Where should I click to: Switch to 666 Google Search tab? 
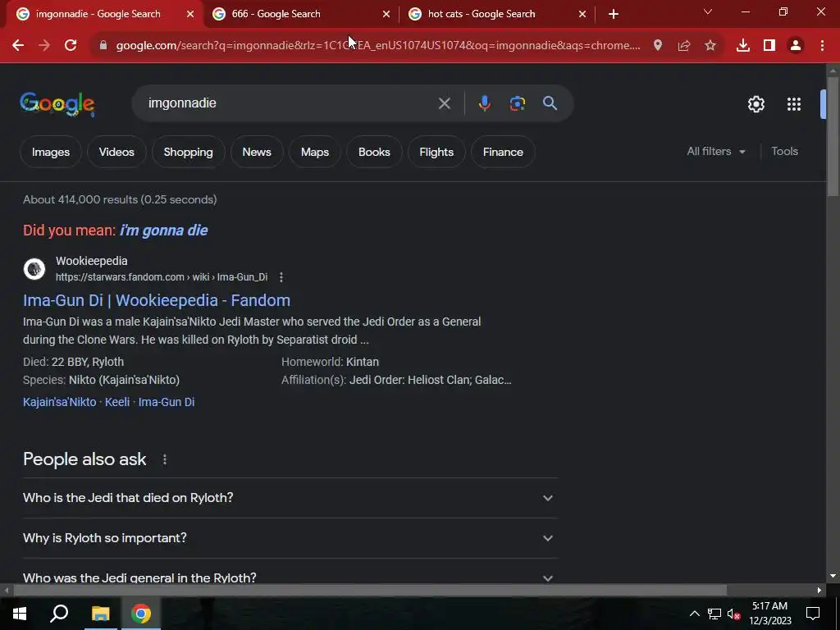tap(276, 15)
